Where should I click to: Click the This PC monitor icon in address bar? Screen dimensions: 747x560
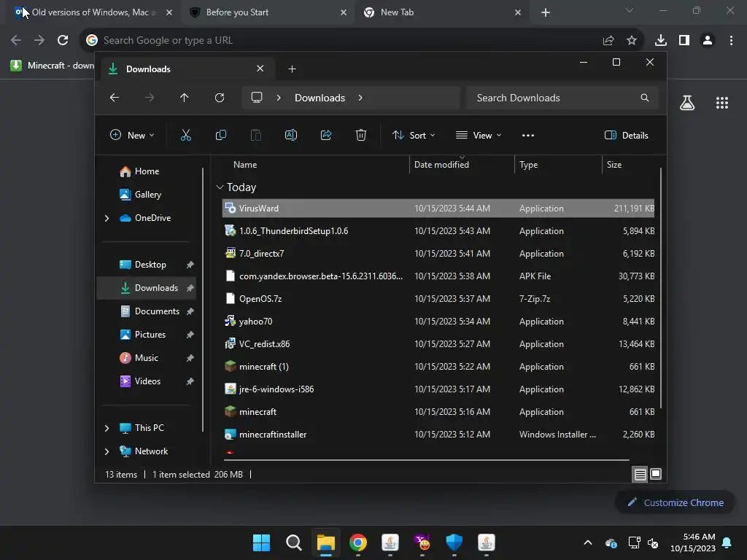[257, 98]
